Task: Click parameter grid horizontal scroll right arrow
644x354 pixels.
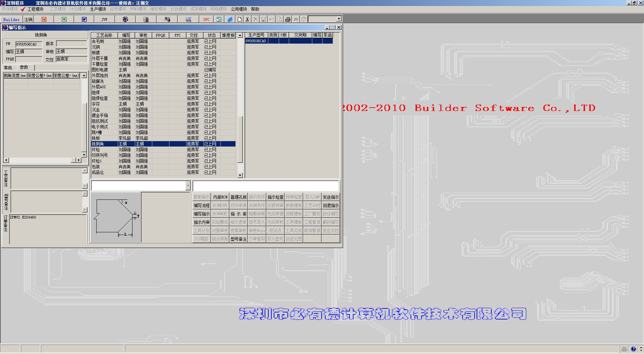Action: (79, 160)
